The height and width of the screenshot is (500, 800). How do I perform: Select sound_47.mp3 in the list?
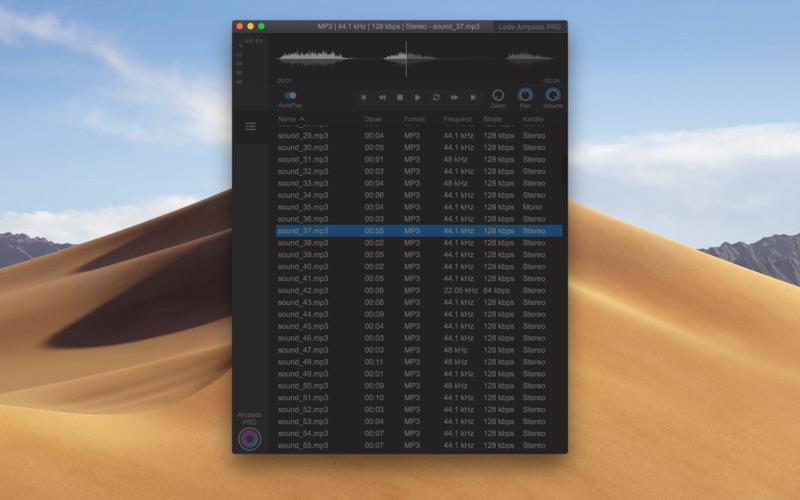tap(419, 350)
